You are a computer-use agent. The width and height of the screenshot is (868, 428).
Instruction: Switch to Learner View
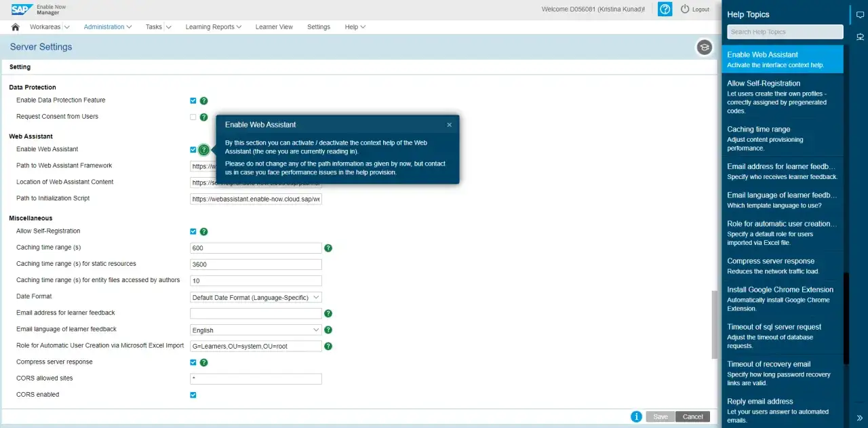(x=274, y=27)
